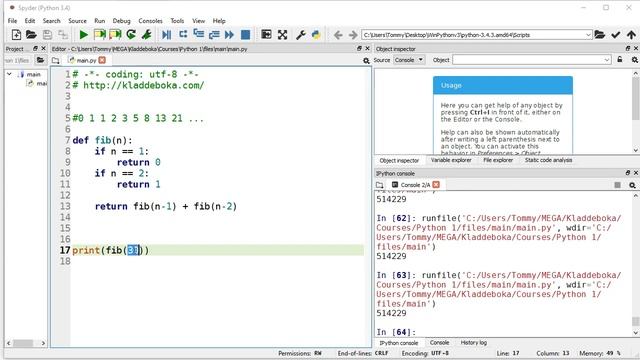Open the View menu
This screenshot has height=360, width=640.
[199, 21]
